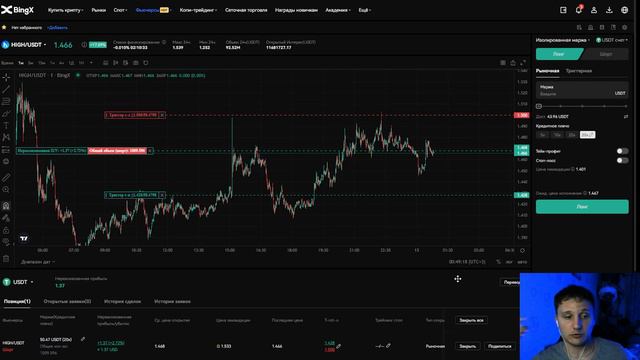The height and width of the screenshot is (360, 640).
Task: Click Close button for HIGH/USDT position
Action: pyautogui.click(x=468, y=346)
